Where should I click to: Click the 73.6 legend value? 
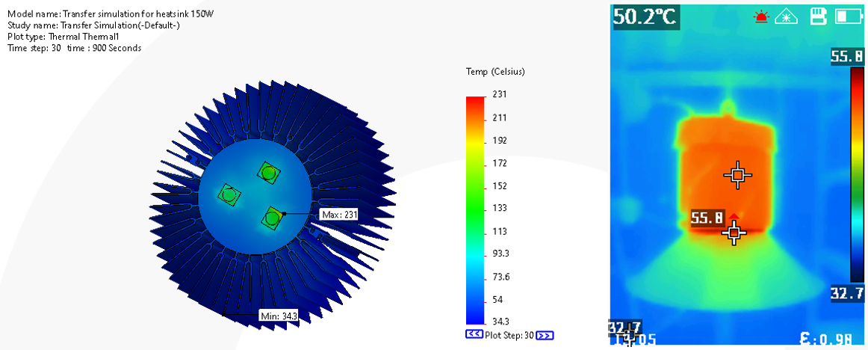501,277
